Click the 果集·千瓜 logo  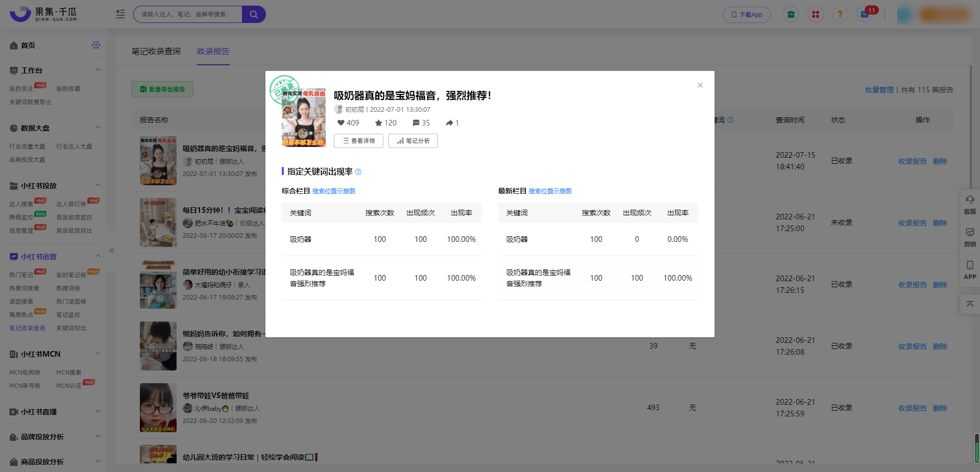tap(43, 14)
